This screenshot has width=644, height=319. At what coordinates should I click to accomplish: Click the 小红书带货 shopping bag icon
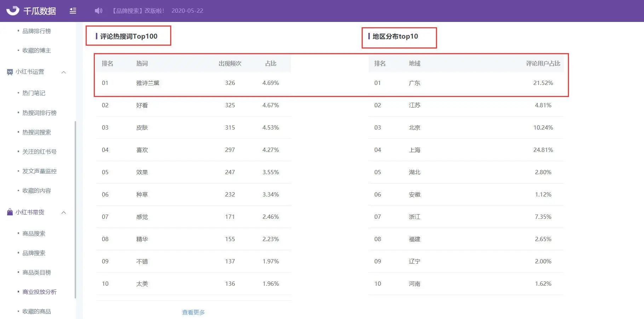point(10,212)
